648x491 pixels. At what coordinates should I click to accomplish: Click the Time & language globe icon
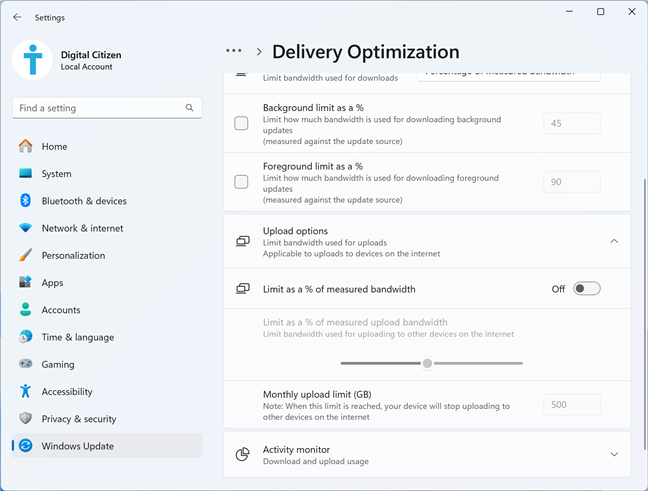26,337
